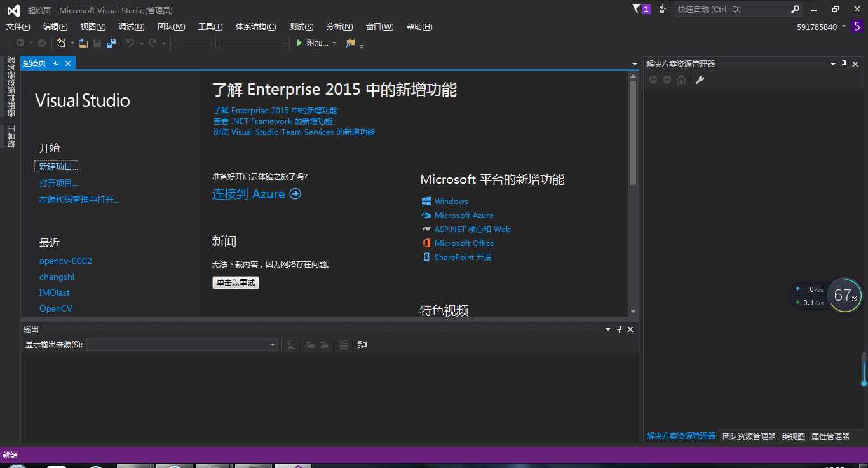Open the 帮助(H) menu
868x468 pixels.
pos(419,27)
